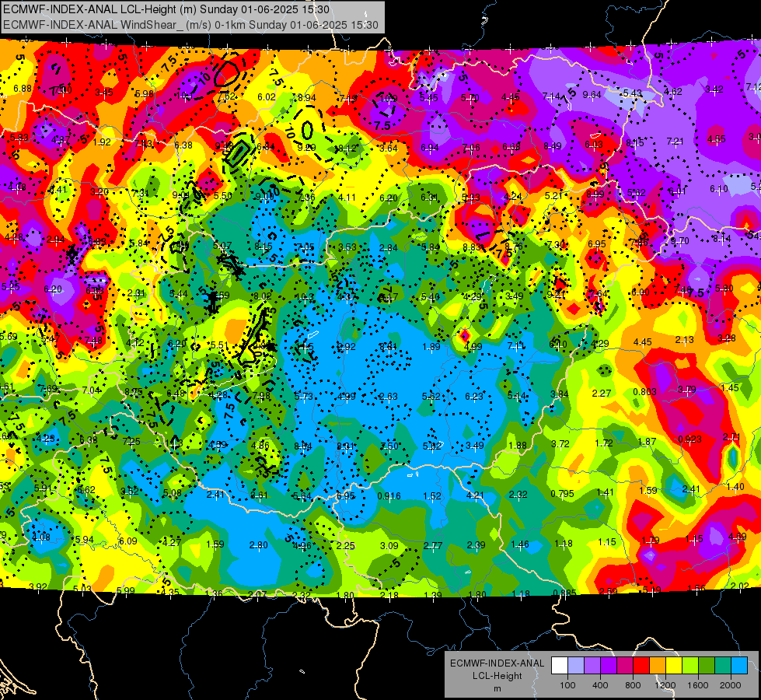Viewport: 761px width, 700px height.
Task: Click the sky-blue swatch above 2000
Action: [x=739, y=666]
